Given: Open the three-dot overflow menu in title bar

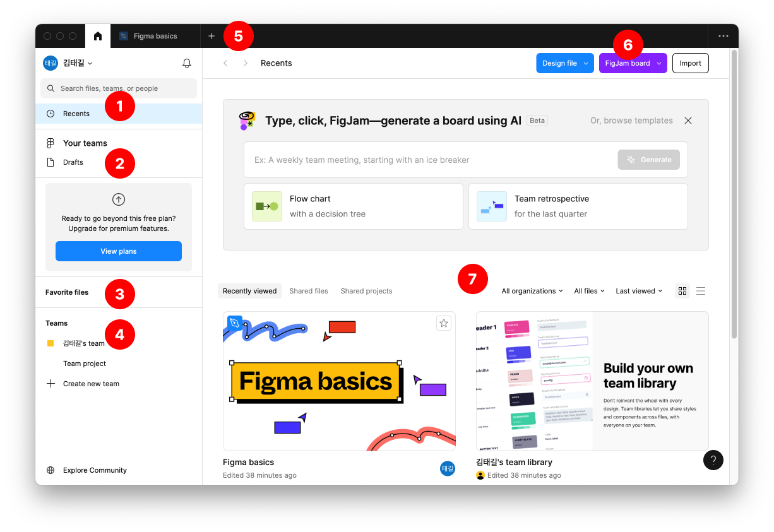Looking at the screenshot, I should (723, 36).
